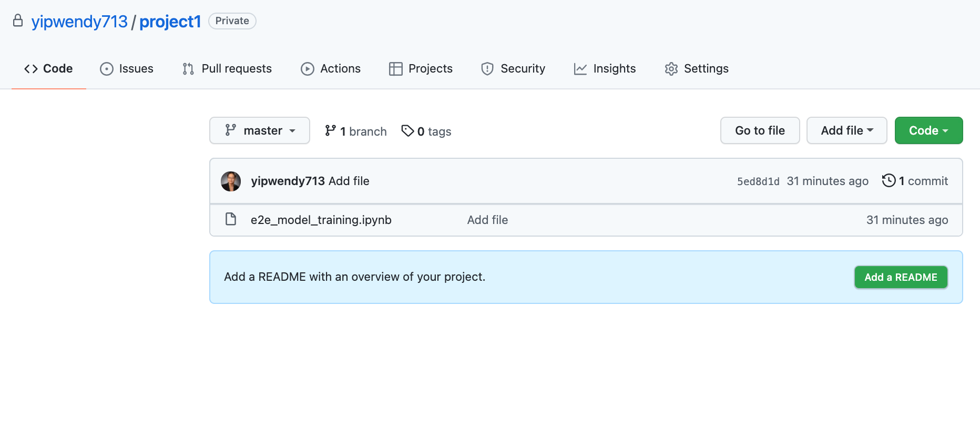The image size is (980, 428).
Task: Expand the green Code dropdown
Action: pyautogui.click(x=928, y=130)
